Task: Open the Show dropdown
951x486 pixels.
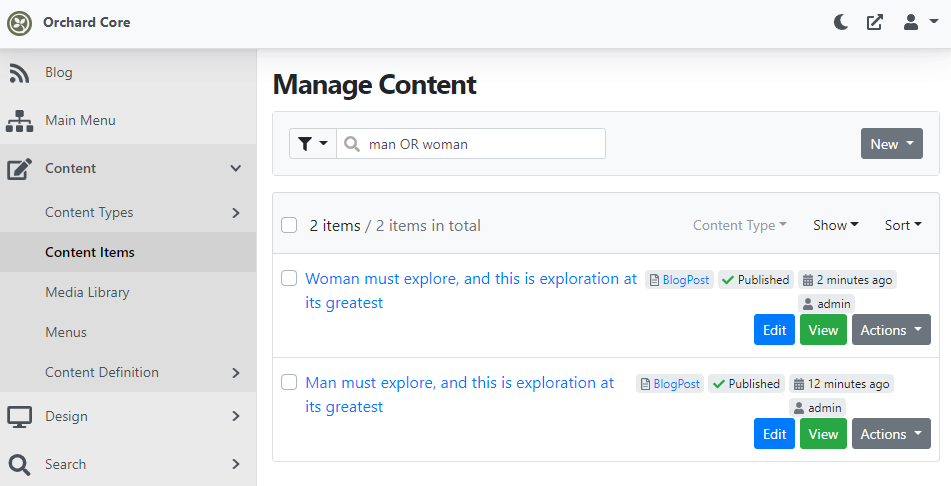Action: point(836,225)
